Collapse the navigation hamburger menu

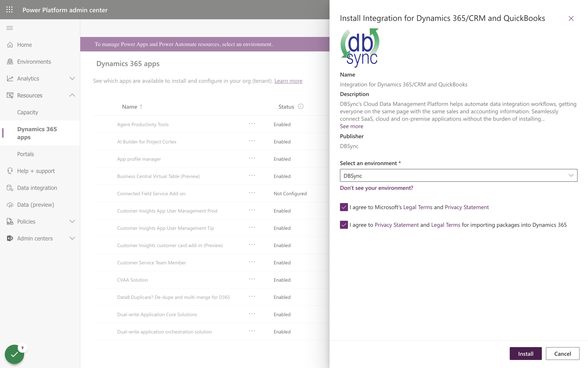(10, 28)
